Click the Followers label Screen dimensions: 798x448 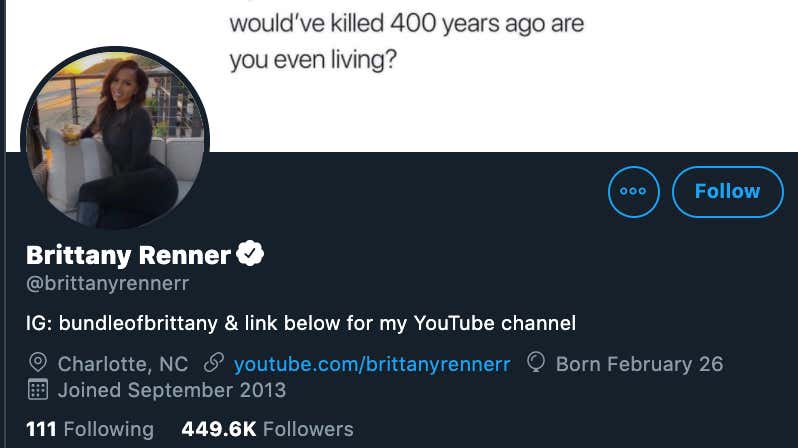point(308,429)
